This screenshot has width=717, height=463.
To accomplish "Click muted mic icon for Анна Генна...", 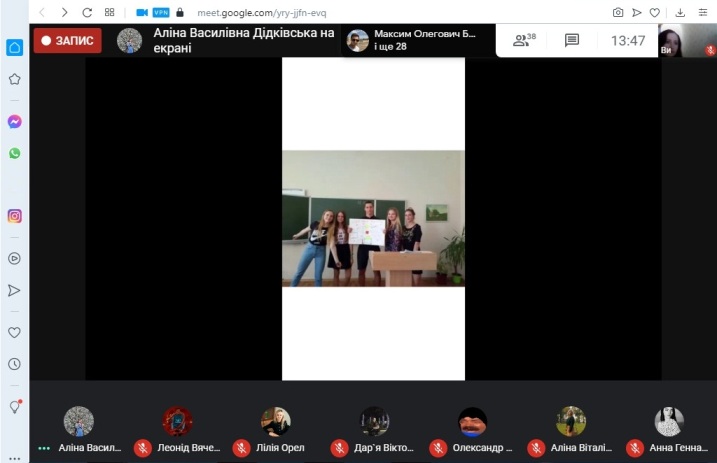I will pos(635,448).
